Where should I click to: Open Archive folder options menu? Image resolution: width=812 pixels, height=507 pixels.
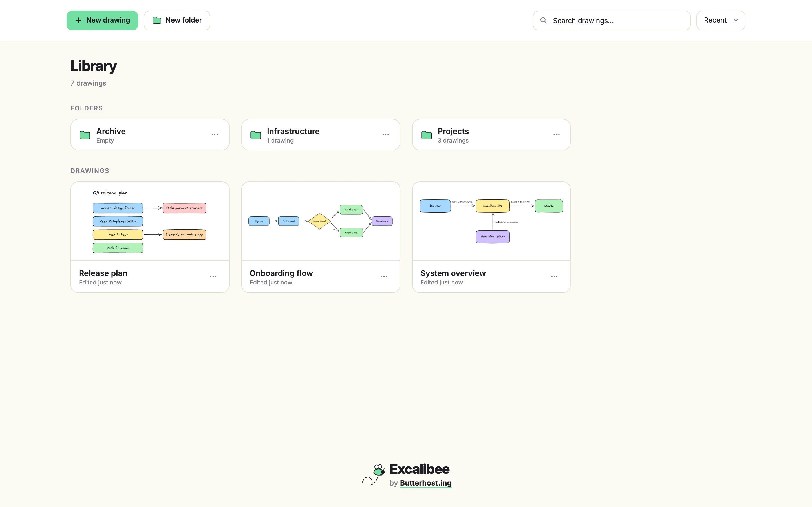tap(215, 135)
